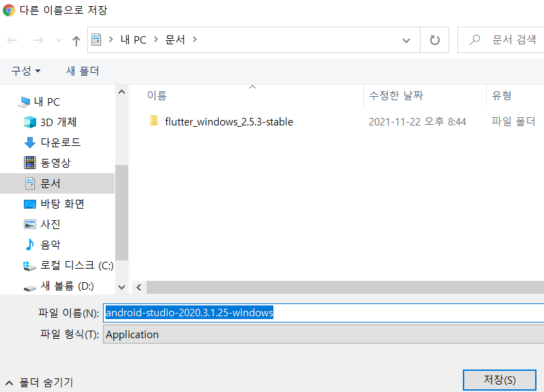Viewport: 544px width, 392px height.
Task: Open recent locations dropdown arrow
Action: [x=59, y=41]
